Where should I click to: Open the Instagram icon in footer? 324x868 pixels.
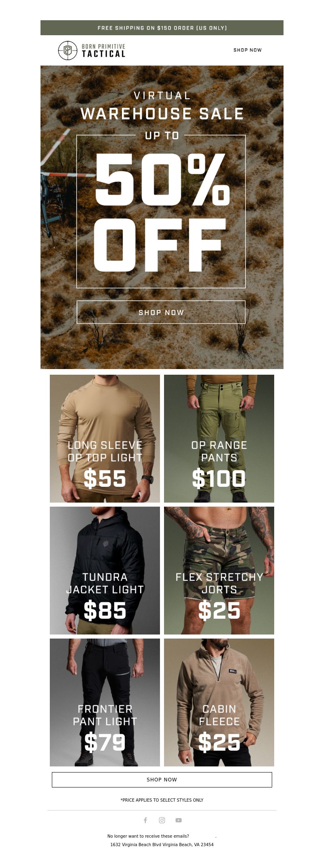(x=162, y=820)
